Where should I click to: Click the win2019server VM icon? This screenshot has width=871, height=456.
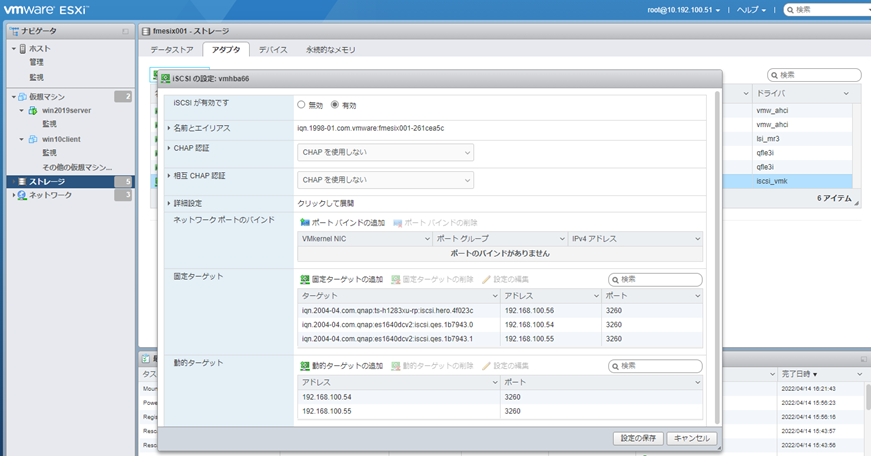[32, 110]
